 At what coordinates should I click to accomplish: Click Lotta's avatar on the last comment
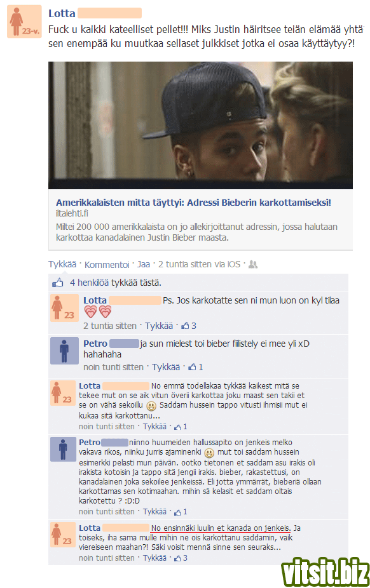click(x=63, y=535)
